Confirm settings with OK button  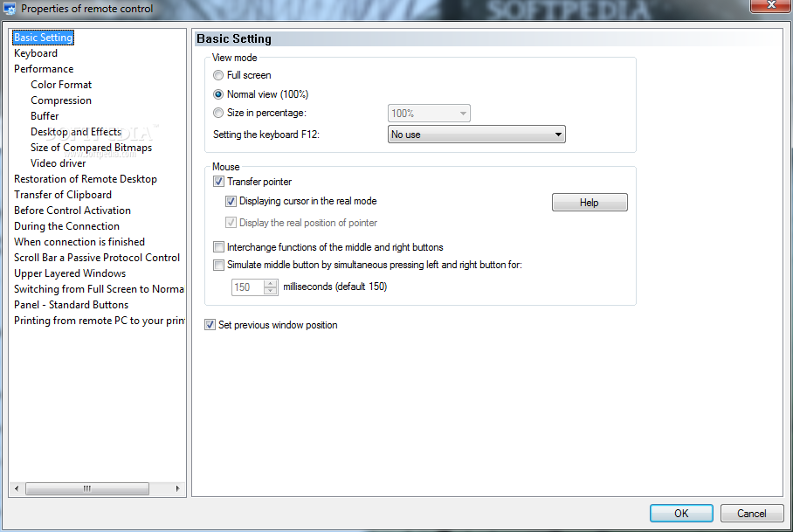coord(681,514)
